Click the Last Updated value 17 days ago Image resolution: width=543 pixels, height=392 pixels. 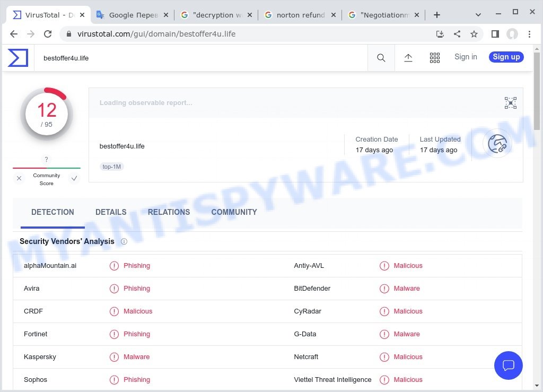439,150
